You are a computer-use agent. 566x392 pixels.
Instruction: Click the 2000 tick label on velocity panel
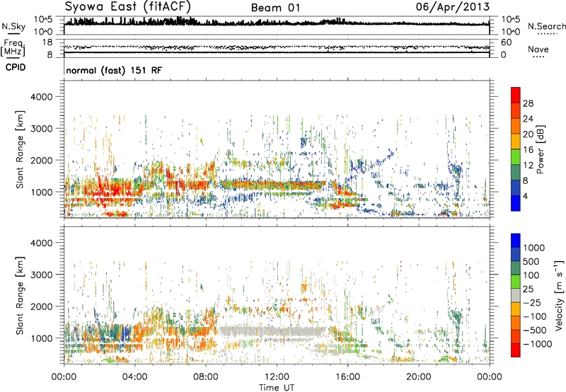click(x=41, y=306)
